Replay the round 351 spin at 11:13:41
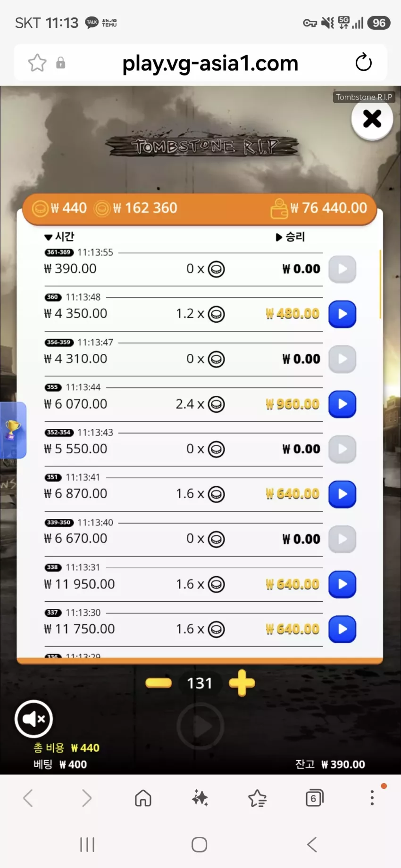Image resolution: width=401 pixels, height=868 pixels. click(x=342, y=494)
